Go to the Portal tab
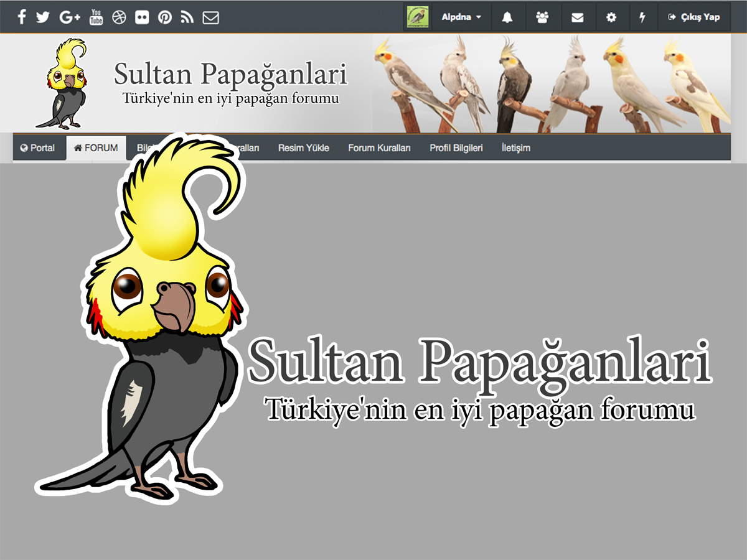Viewport: 747px width, 560px height. pos(37,148)
